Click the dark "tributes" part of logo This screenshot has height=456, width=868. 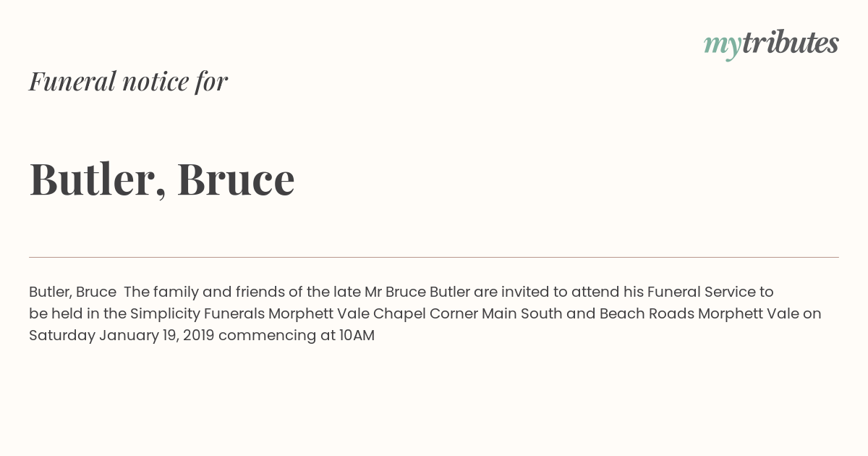[x=791, y=43]
